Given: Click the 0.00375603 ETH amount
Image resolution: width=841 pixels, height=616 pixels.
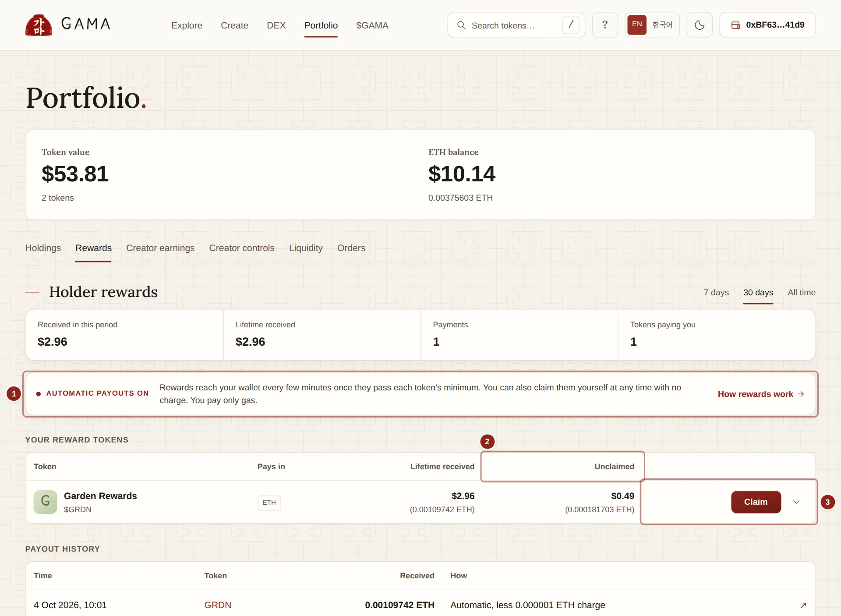Looking at the screenshot, I should [x=460, y=198].
